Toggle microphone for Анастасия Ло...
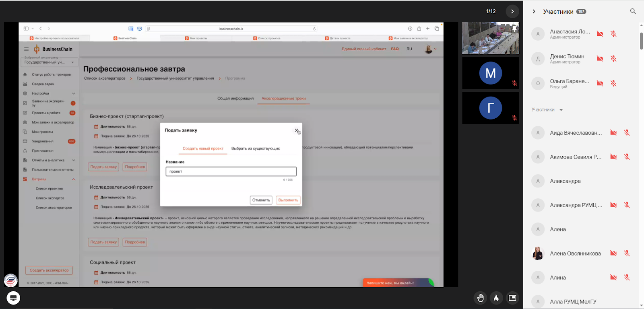 pyautogui.click(x=613, y=34)
